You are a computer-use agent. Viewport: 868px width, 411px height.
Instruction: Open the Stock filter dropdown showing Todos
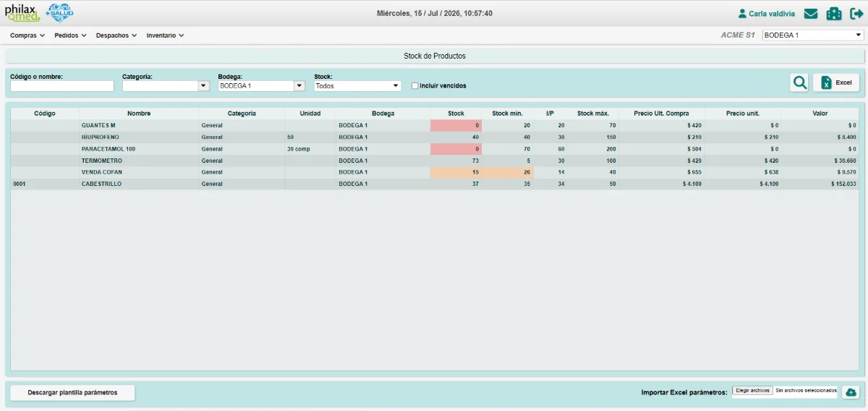[357, 85]
